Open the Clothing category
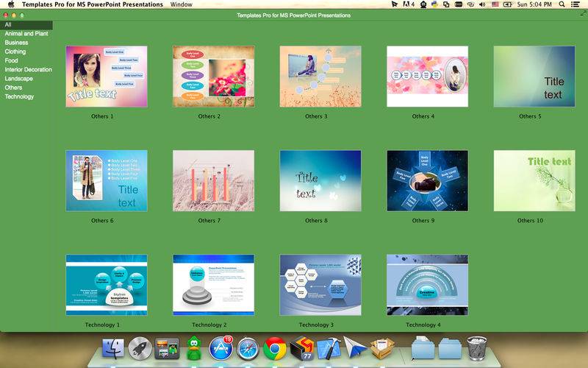Image resolution: width=588 pixels, height=368 pixels. coord(15,52)
